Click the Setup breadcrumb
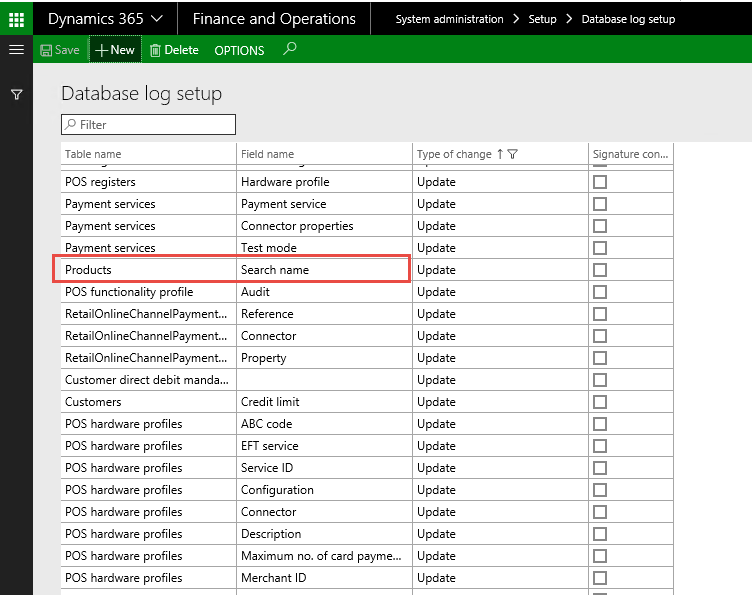The height and width of the screenshot is (595, 752). (x=542, y=19)
